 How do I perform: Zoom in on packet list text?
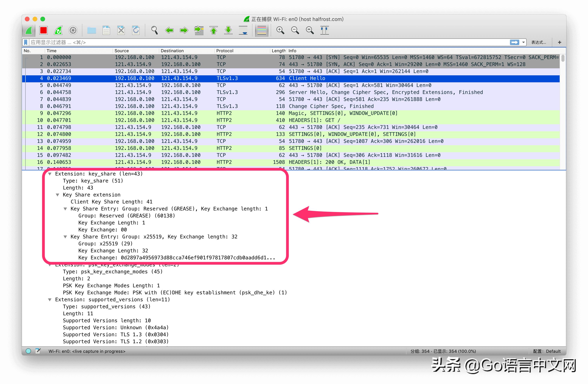pyautogui.click(x=280, y=30)
